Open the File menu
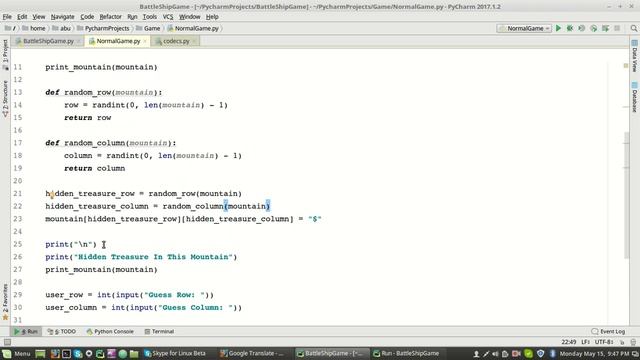 pos(7,17)
